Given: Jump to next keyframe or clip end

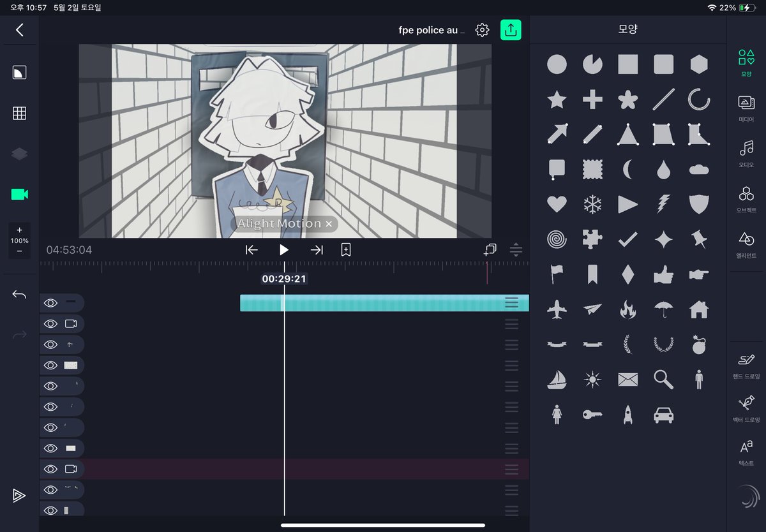Looking at the screenshot, I should (317, 250).
